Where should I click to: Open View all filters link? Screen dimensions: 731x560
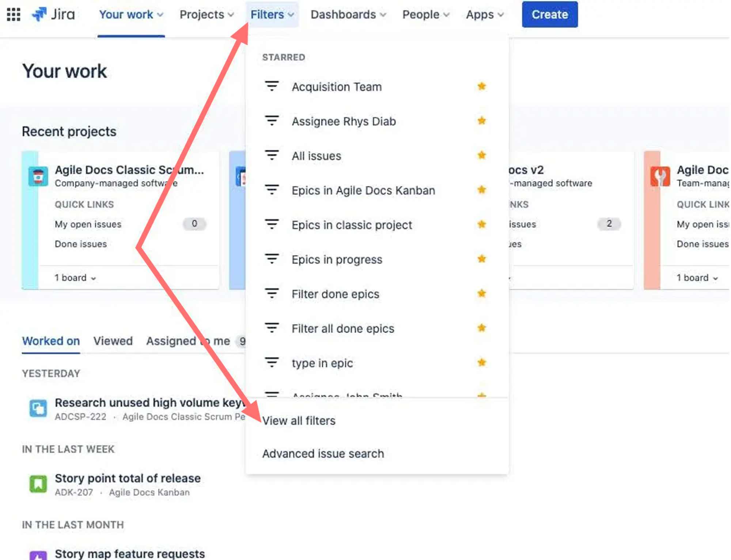(299, 421)
